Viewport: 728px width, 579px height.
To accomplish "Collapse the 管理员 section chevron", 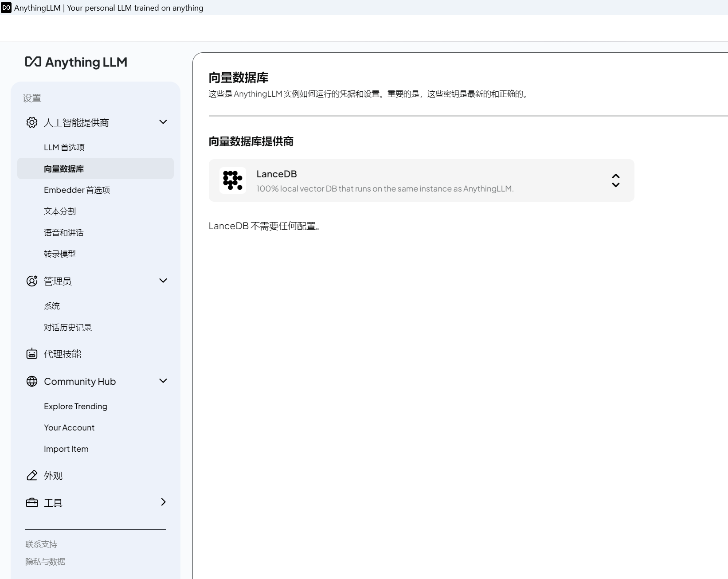I will coord(163,281).
